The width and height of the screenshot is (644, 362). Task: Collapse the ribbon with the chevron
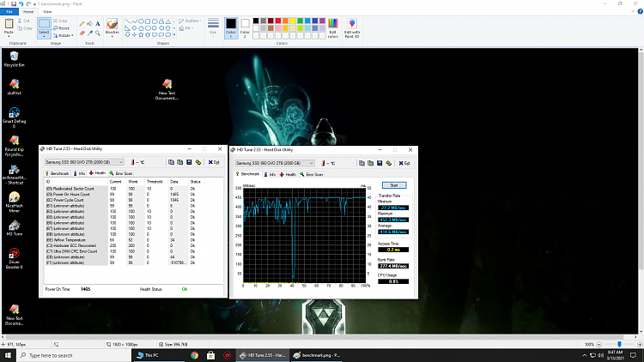coord(633,12)
